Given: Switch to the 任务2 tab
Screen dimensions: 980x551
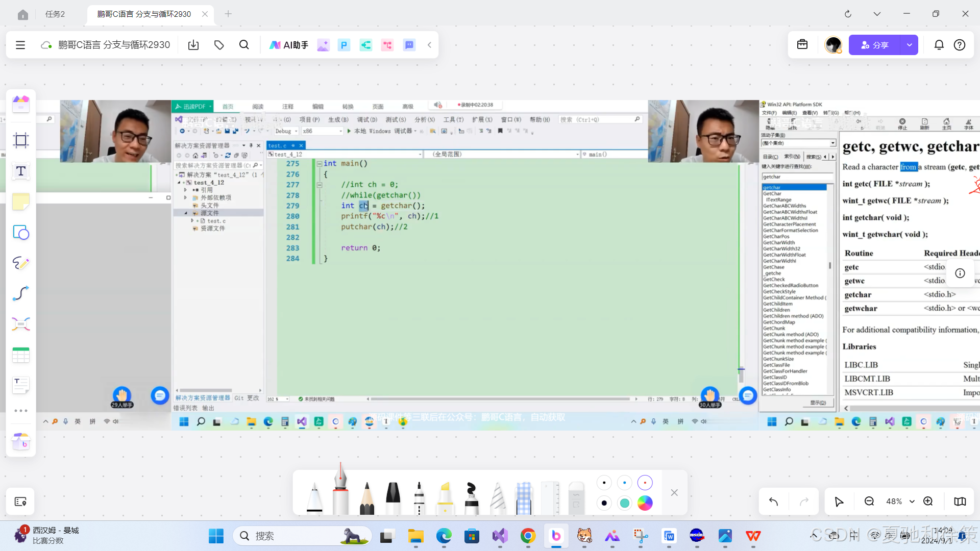Looking at the screenshot, I should point(55,14).
